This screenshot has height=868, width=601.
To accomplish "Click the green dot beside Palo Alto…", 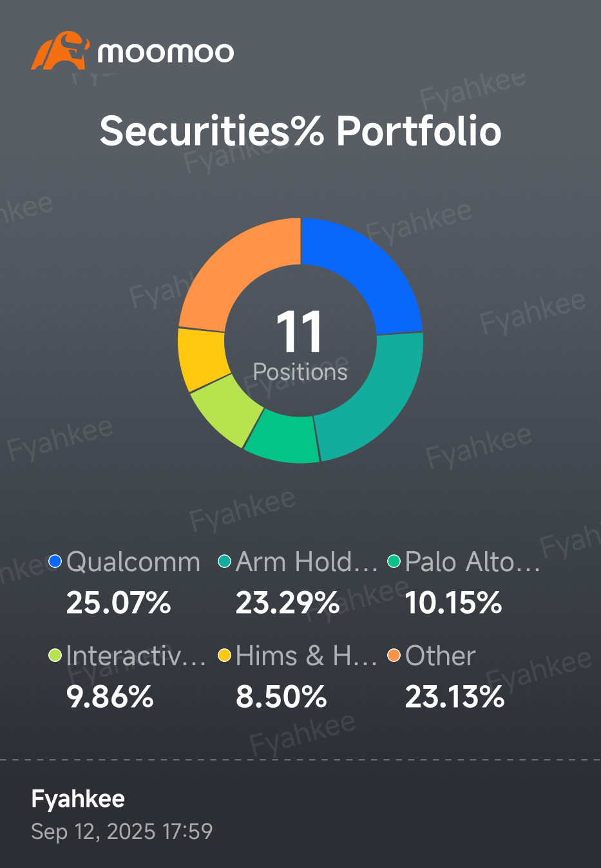I will click(x=394, y=561).
